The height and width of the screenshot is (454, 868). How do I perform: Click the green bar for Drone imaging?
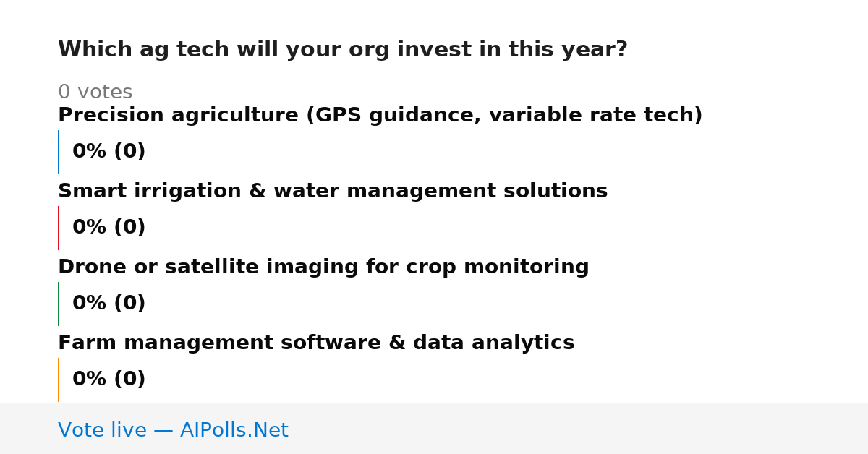coord(58,304)
